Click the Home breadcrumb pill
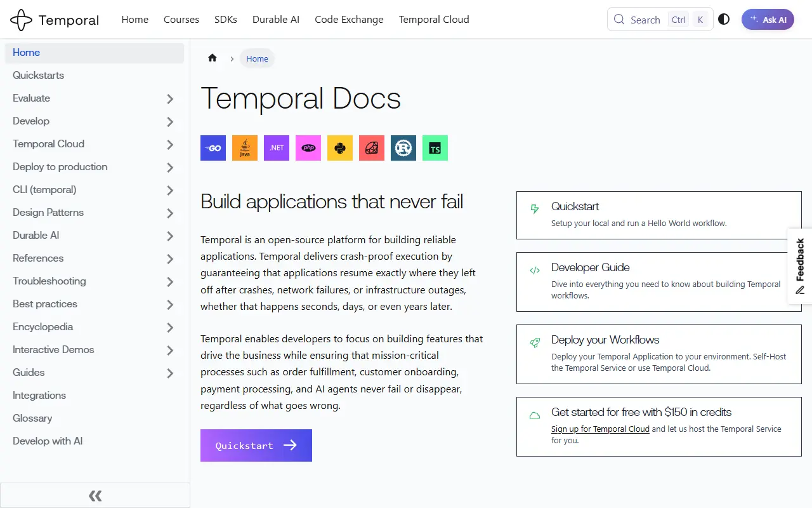The image size is (812, 508). tap(257, 58)
